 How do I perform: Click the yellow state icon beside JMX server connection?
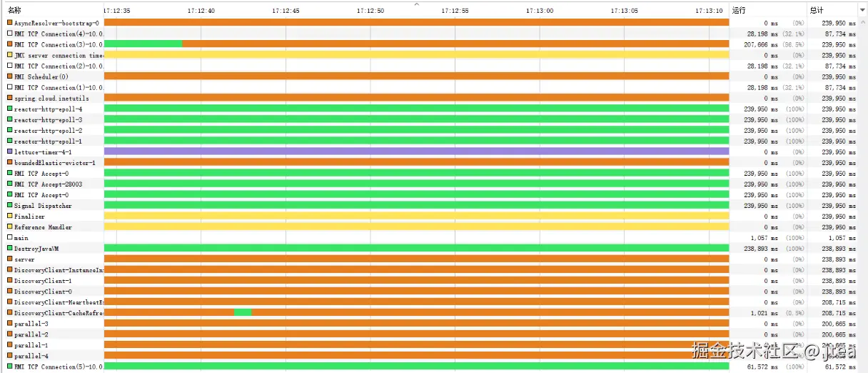[10, 55]
